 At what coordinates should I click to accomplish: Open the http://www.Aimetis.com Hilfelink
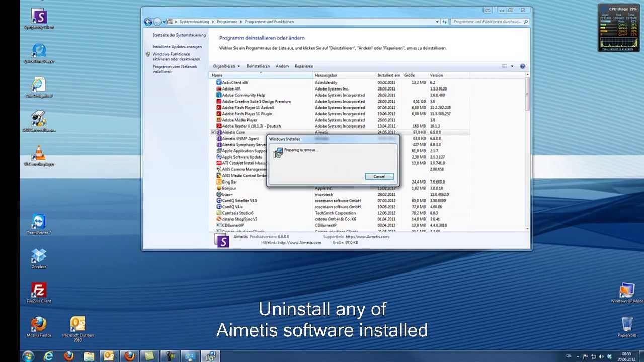click(299, 243)
